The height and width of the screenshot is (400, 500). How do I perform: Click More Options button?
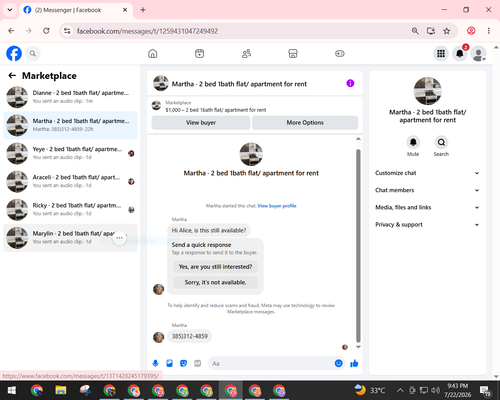(x=305, y=123)
